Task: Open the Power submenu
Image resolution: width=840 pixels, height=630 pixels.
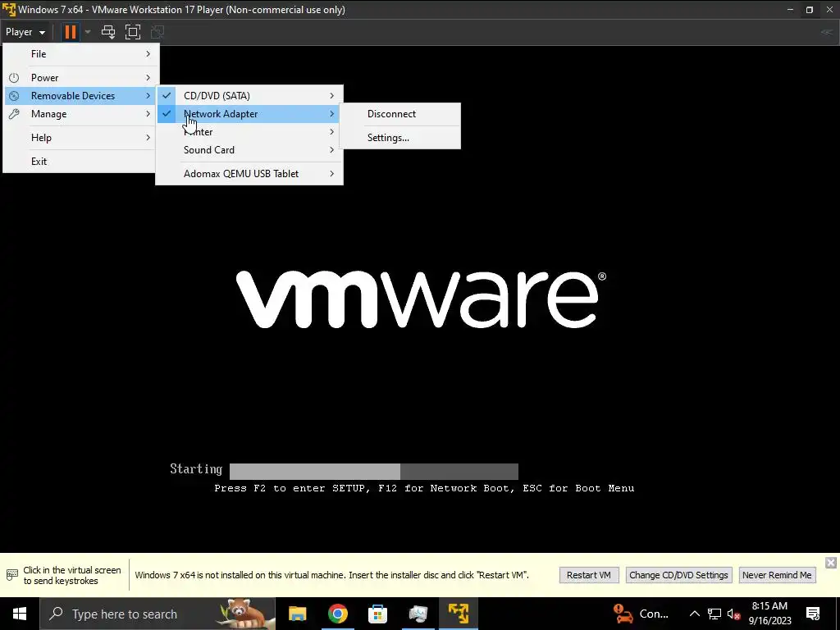Action: [81, 78]
